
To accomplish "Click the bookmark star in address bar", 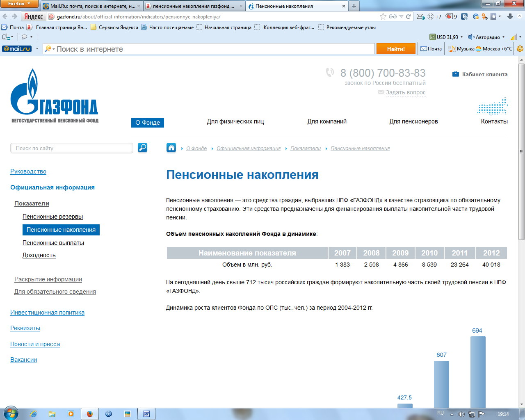I will click(x=383, y=16).
